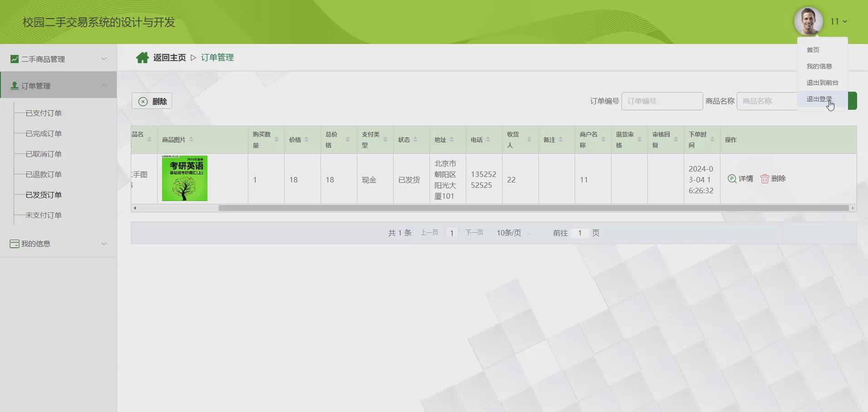The height and width of the screenshot is (412, 868).
Task: Open the 10条/页 page size dropdown
Action: (514, 233)
